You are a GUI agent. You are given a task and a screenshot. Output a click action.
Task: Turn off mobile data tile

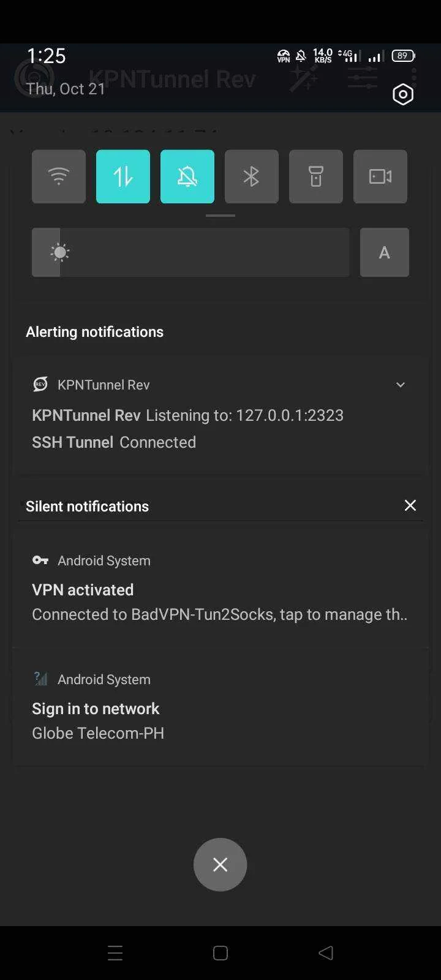pyautogui.click(x=123, y=176)
